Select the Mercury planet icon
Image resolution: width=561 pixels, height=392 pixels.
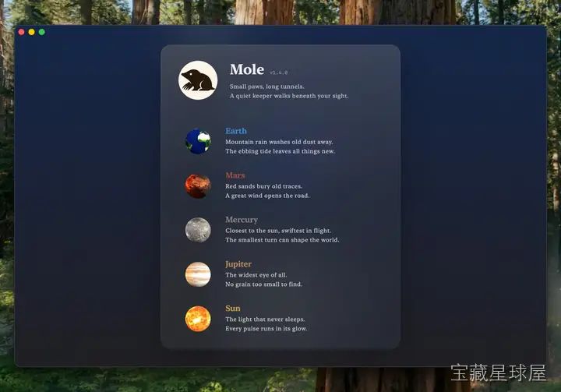pyautogui.click(x=198, y=230)
